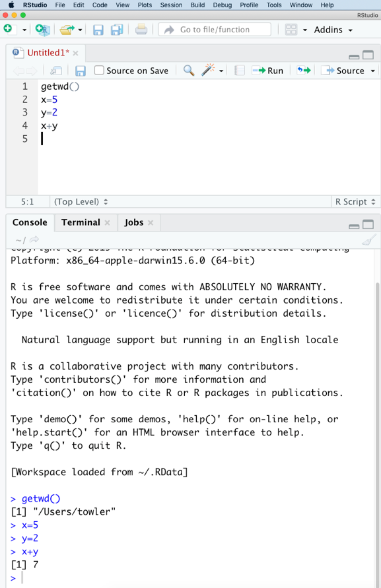Open the Tools menu
Image resolution: width=381 pixels, height=588 pixels.
[x=274, y=5]
